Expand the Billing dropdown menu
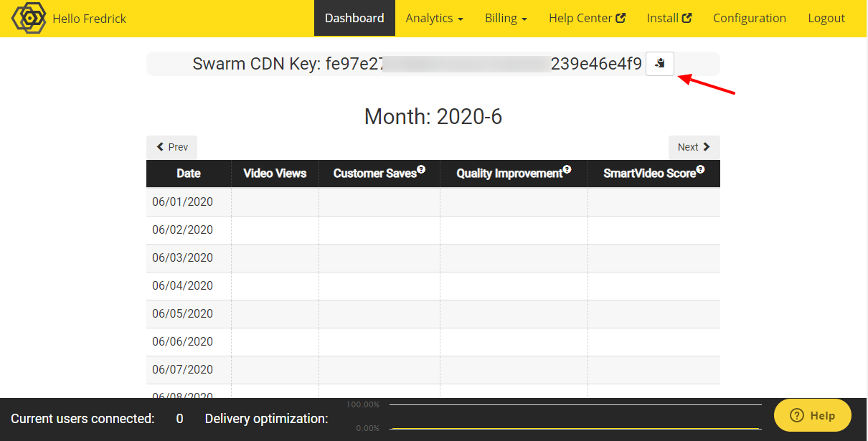The image size is (868, 441). 506,18
